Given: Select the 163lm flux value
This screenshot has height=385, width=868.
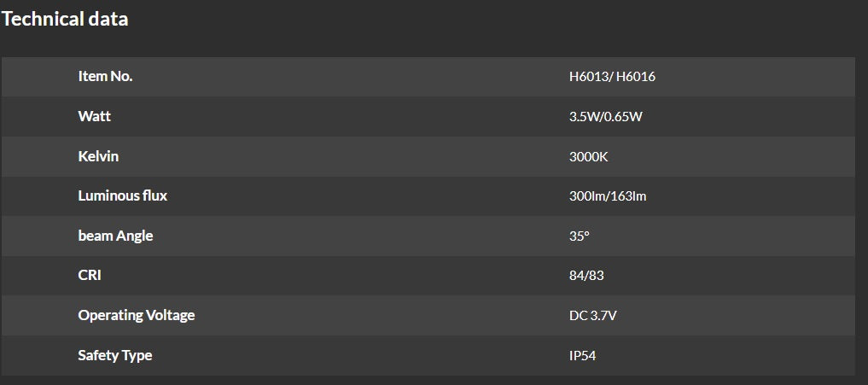Looking at the screenshot, I should [x=627, y=196].
